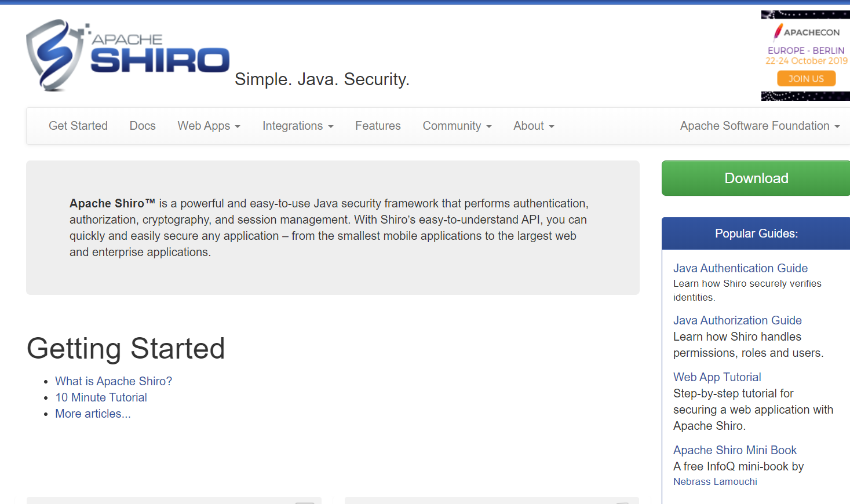Click the Getting Started heading
The height and width of the screenshot is (504, 850).
(126, 348)
